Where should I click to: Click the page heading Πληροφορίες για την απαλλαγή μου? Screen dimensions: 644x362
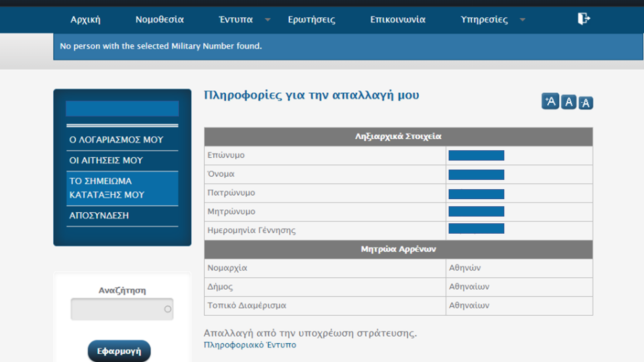coord(311,95)
